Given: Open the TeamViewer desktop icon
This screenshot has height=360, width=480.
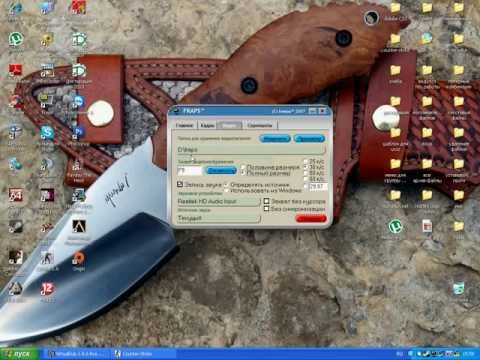Looking at the screenshot, I should (79, 101).
